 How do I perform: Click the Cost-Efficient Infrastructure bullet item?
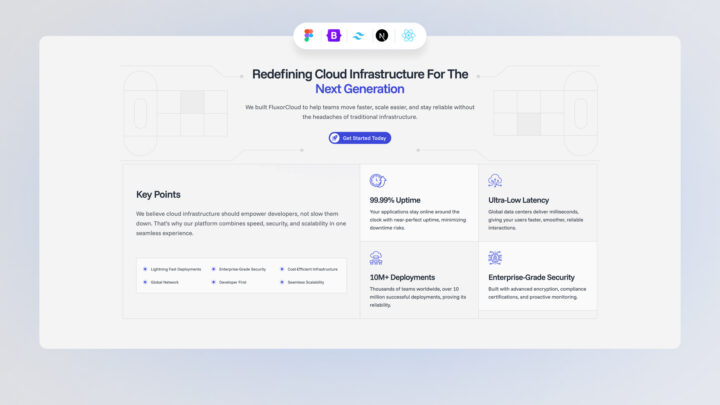click(311, 269)
